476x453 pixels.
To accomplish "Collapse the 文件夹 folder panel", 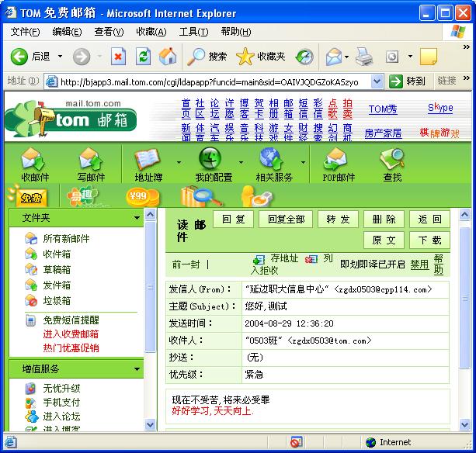I will coord(137,218).
